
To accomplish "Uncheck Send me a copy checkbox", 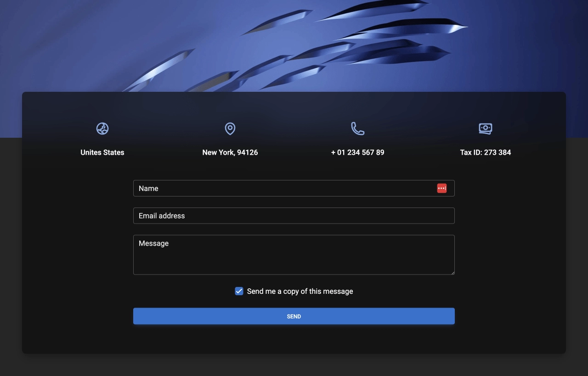I will (239, 291).
